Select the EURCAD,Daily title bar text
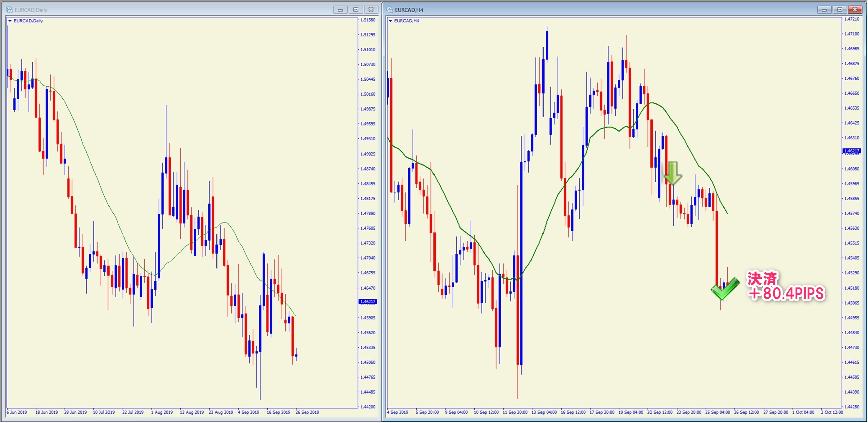The height and width of the screenshot is (423, 868). point(31,10)
